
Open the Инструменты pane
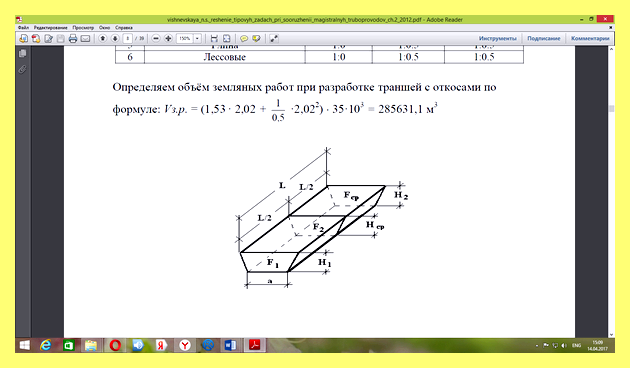pos(497,39)
